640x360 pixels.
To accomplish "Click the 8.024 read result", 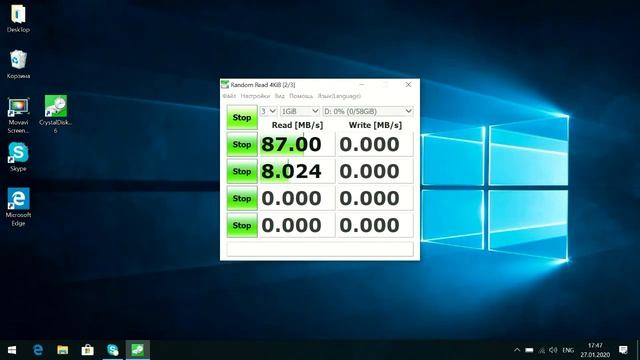I will pyautogui.click(x=297, y=171).
